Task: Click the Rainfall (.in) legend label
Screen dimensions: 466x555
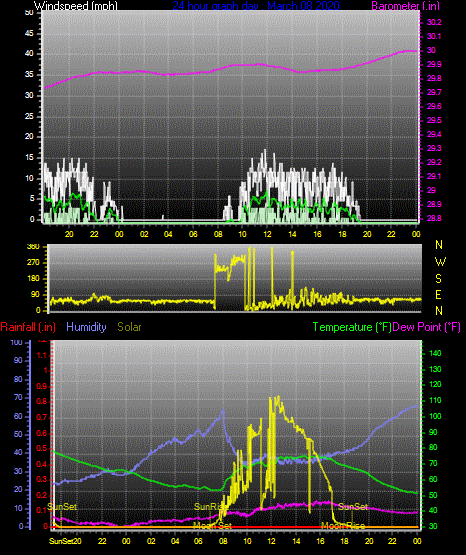Action: coord(28,327)
